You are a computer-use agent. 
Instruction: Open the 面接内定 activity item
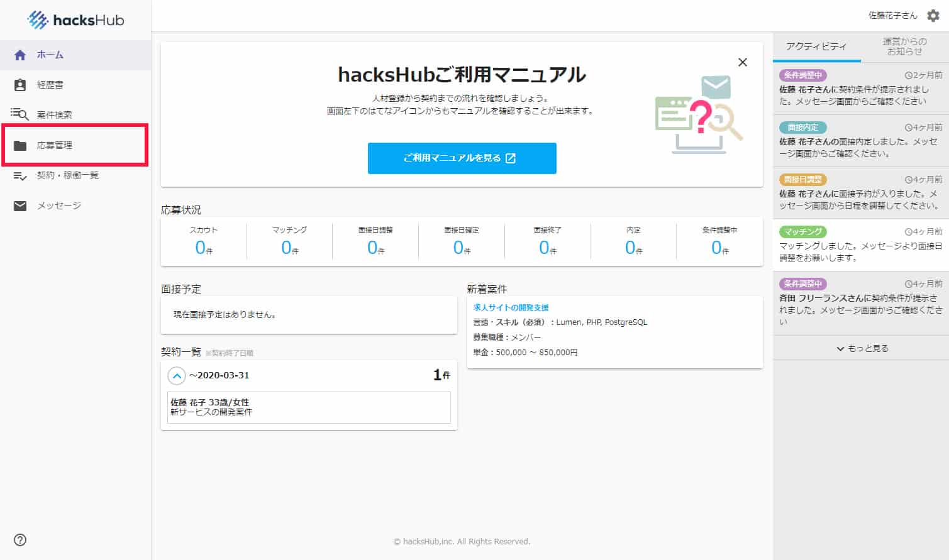pos(861,140)
